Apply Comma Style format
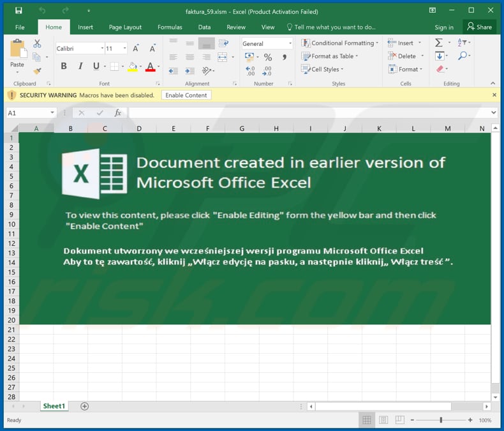This screenshot has height=431, width=504. 284,57
